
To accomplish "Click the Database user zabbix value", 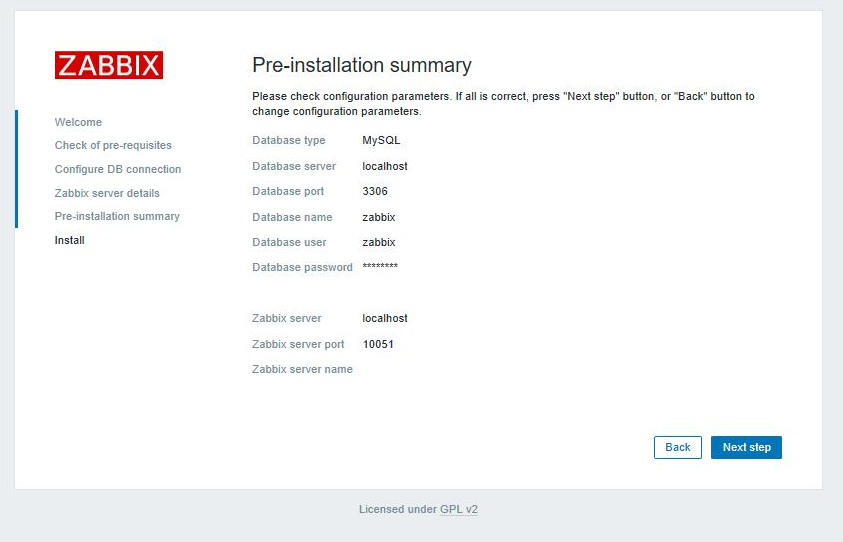I will (x=378, y=243).
